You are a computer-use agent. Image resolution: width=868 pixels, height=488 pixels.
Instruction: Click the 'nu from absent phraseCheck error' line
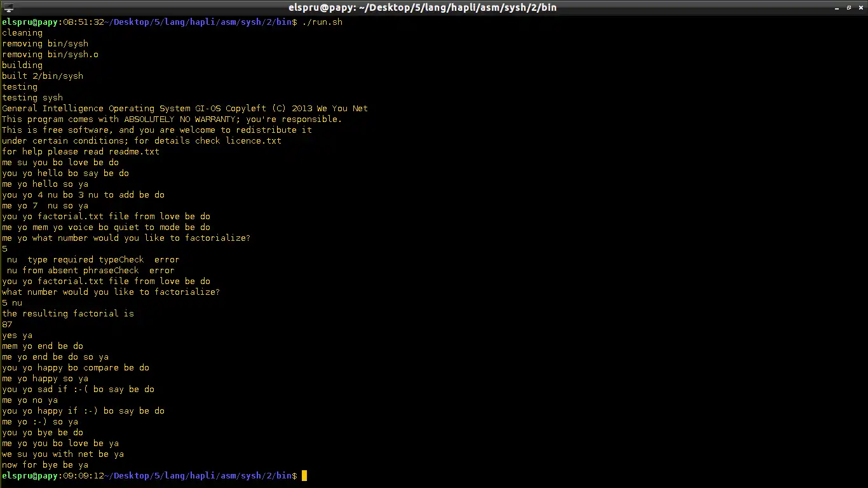pyautogui.click(x=91, y=271)
